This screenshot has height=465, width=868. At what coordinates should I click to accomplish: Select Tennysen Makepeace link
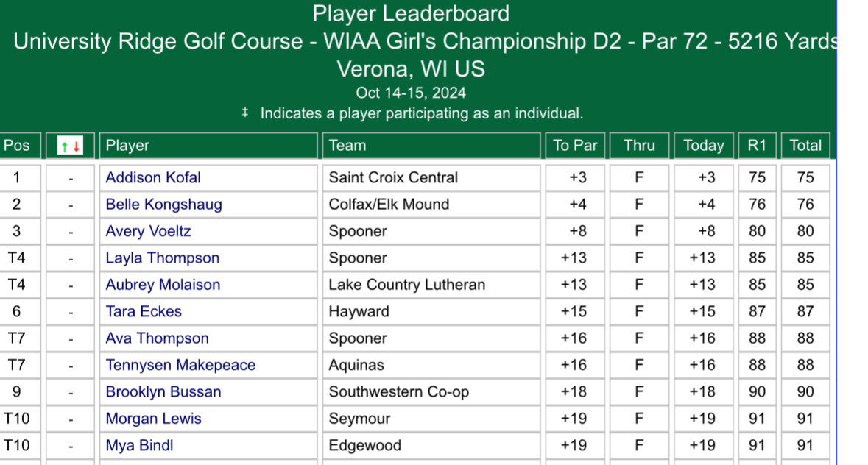(x=180, y=365)
